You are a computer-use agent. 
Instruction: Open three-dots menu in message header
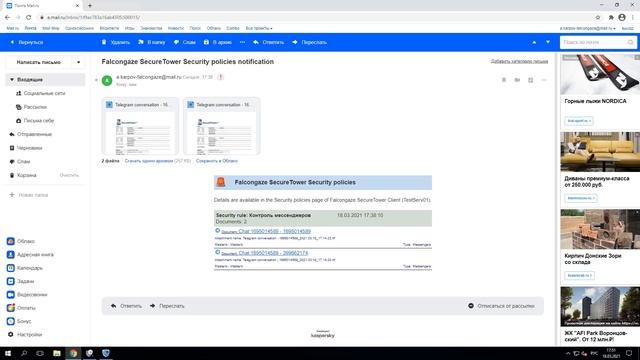click(x=544, y=80)
